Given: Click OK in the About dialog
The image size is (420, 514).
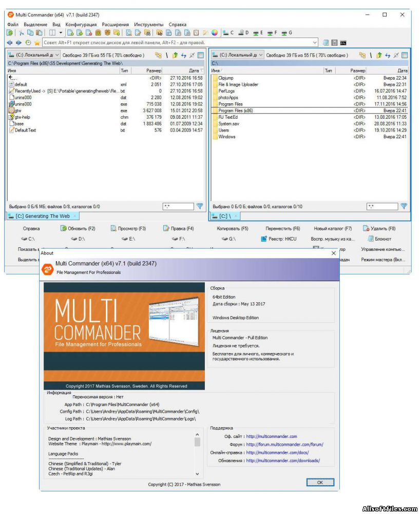Looking at the screenshot, I should (x=320, y=483).
